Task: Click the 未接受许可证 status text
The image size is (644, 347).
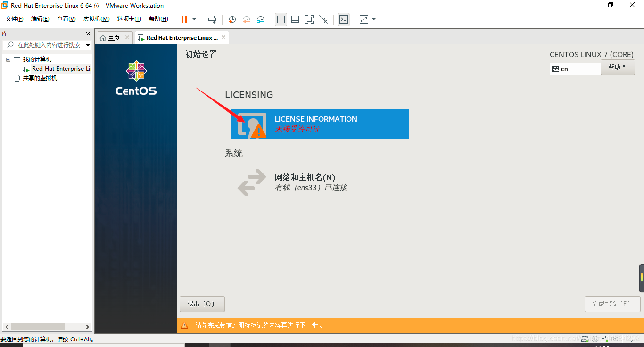Action: coord(297,129)
